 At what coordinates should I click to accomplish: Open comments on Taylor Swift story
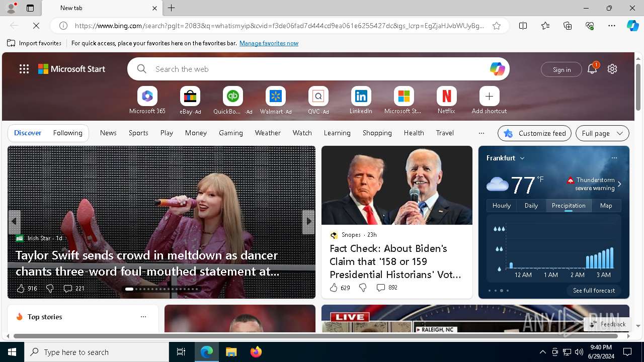coord(73,289)
